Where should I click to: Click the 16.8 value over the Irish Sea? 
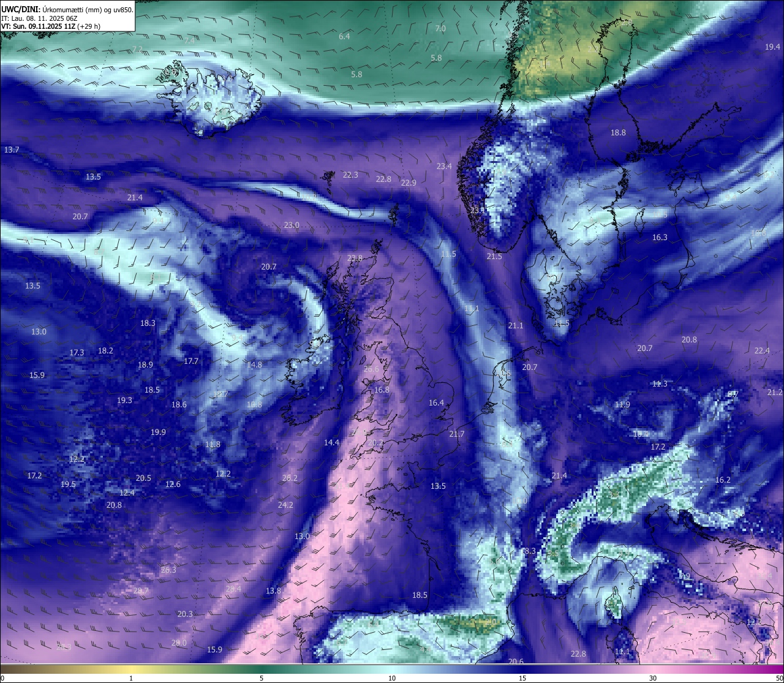pyautogui.click(x=382, y=390)
